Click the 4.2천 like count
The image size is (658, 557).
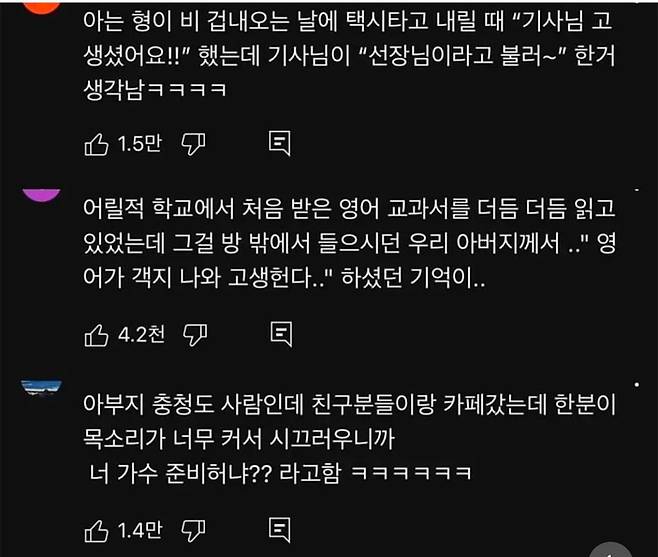(141, 335)
